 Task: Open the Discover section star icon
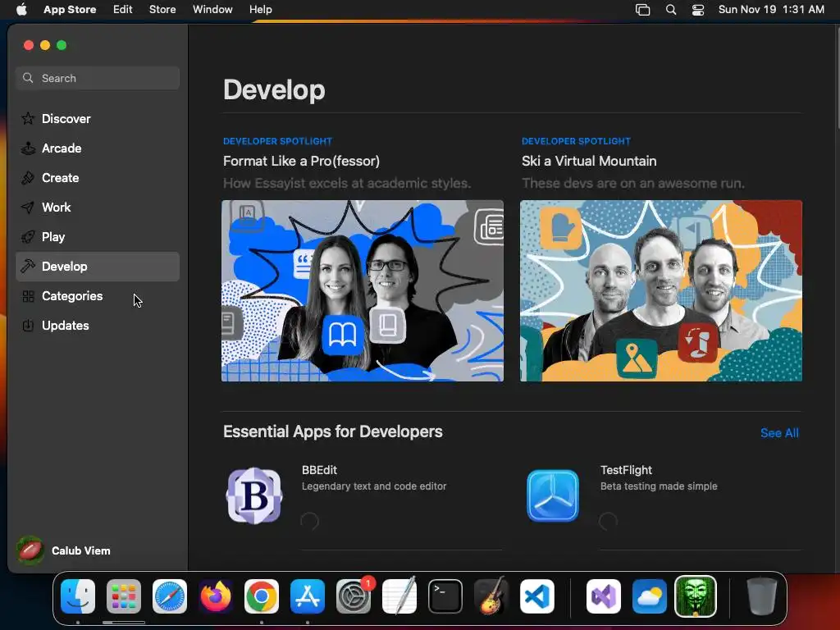tap(28, 118)
